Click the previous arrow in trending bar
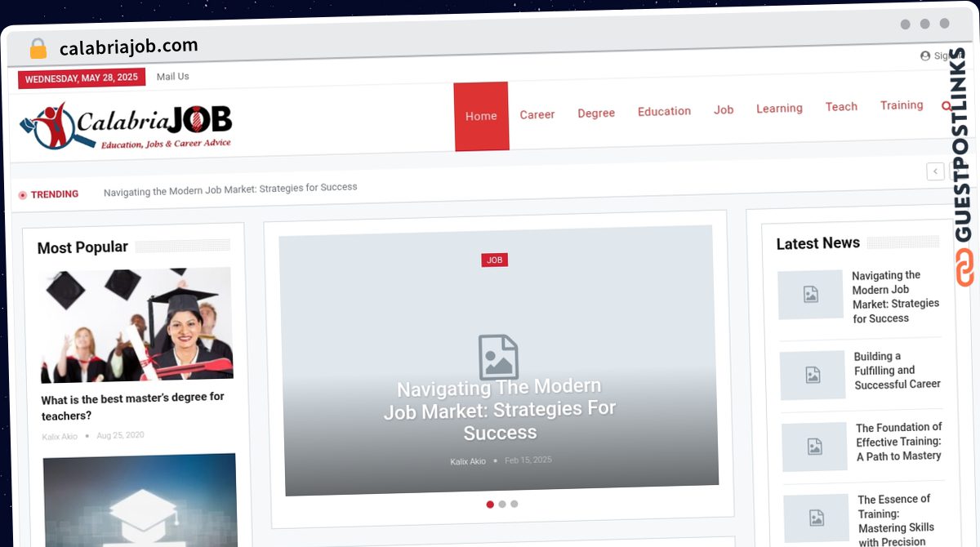This screenshot has width=980, height=547. pyautogui.click(x=935, y=171)
